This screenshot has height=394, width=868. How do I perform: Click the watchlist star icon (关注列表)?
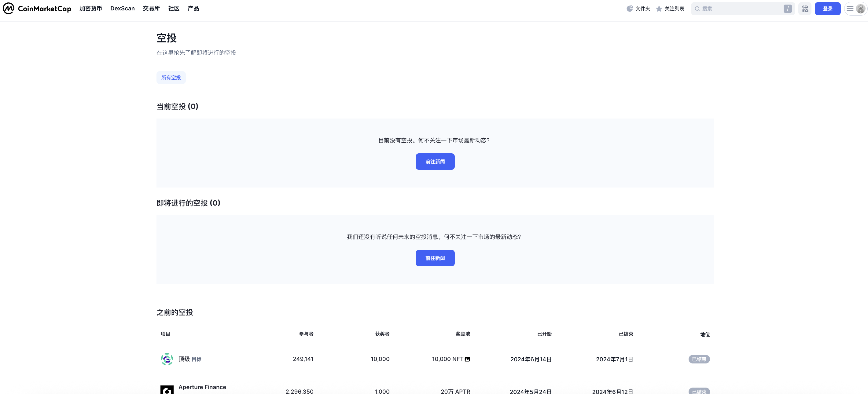659,9
